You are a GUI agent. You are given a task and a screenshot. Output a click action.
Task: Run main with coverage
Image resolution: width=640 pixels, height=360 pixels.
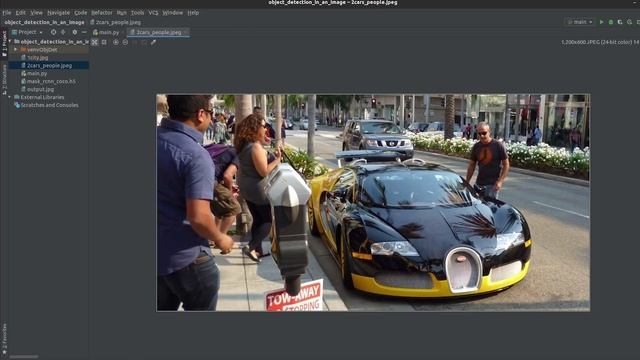[620, 22]
